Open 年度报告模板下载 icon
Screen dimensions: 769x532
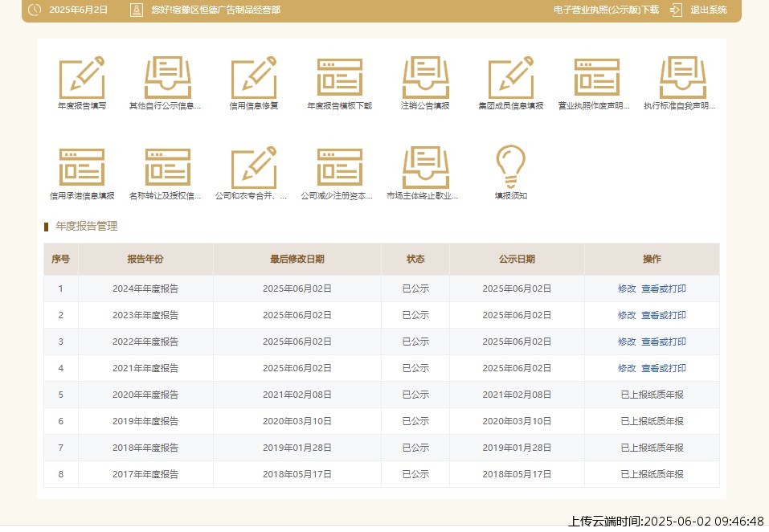coord(339,77)
